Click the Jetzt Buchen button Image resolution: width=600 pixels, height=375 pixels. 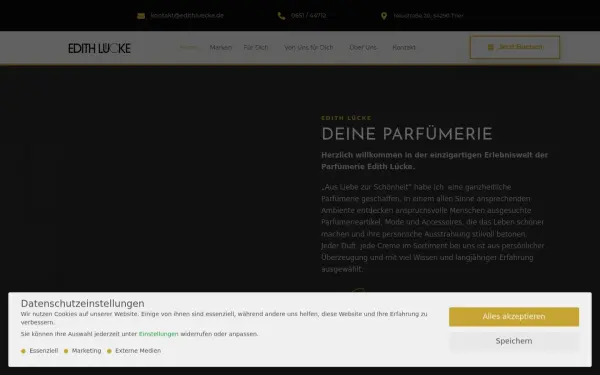click(515, 47)
